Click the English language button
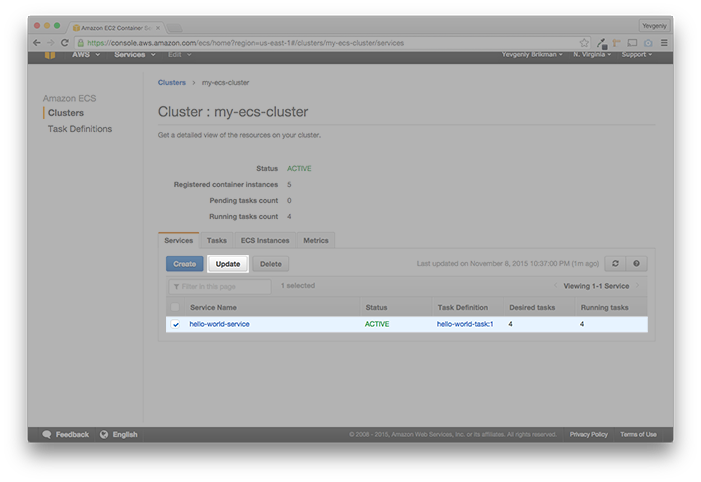 click(x=119, y=434)
